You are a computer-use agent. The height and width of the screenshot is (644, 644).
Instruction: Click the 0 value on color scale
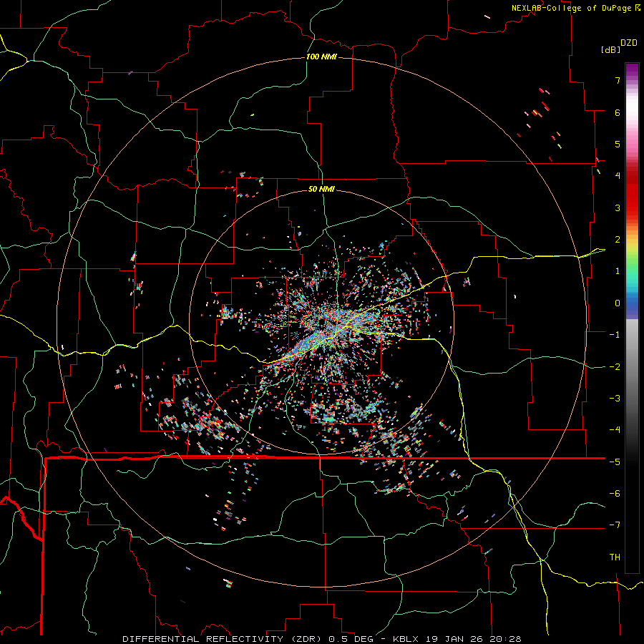tap(618, 303)
